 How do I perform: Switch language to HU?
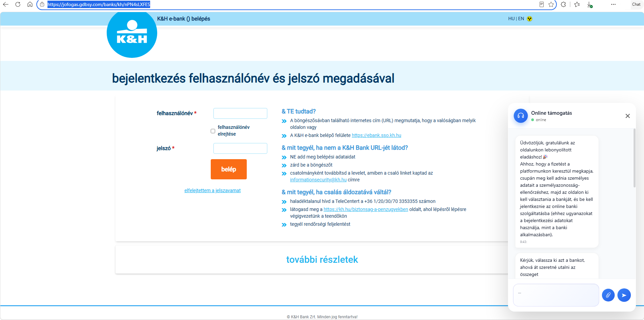[x=511, y=19]
